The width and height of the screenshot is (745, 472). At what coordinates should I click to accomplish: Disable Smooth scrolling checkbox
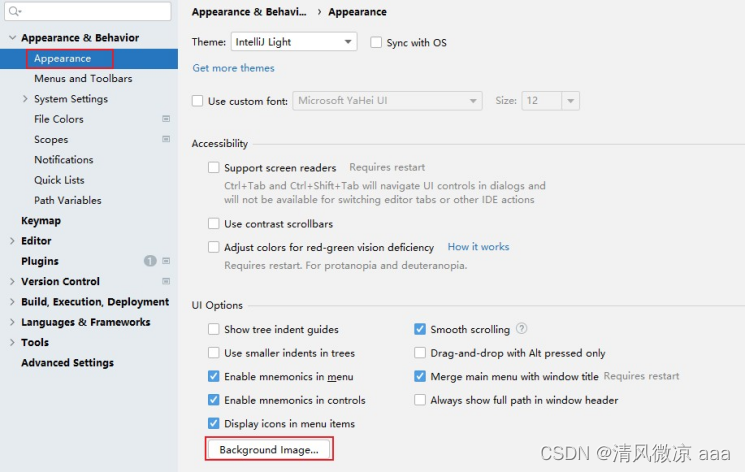click(420, 329)
